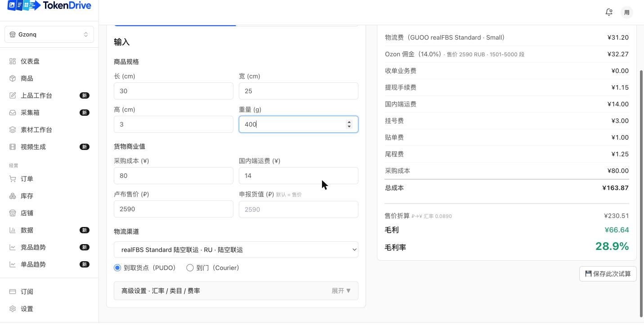This screenshot has width=644, height=331.
Task: Click the 保存此次试算 button
Action: pyautogui.click(x=608, y=274)
